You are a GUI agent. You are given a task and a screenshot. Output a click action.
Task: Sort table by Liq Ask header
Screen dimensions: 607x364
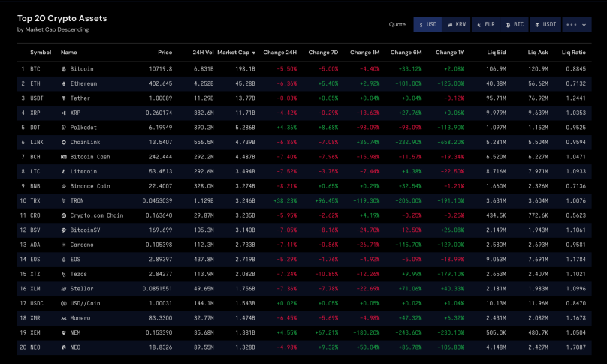(538, 53)
